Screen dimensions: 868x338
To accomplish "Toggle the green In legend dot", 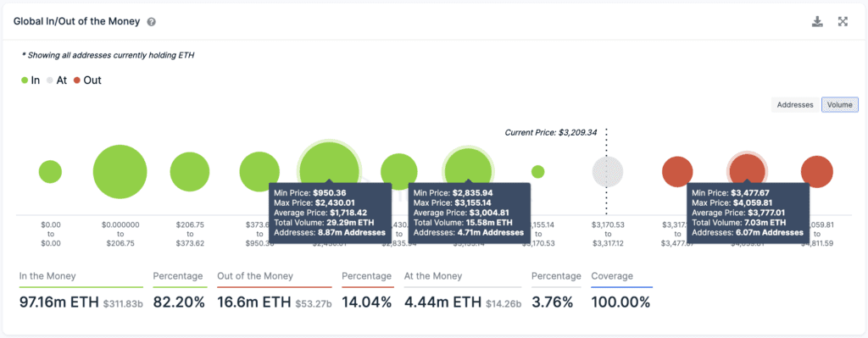I will [x=25, y=80].
